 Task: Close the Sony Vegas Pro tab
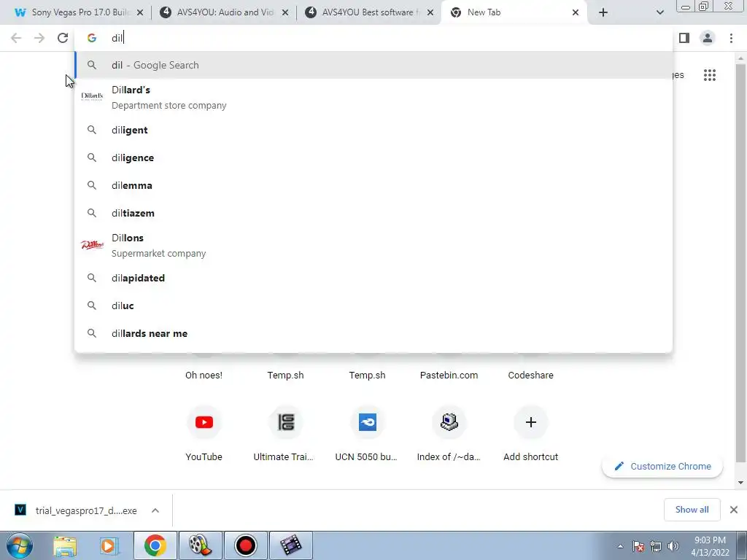(x=140, y=13)
